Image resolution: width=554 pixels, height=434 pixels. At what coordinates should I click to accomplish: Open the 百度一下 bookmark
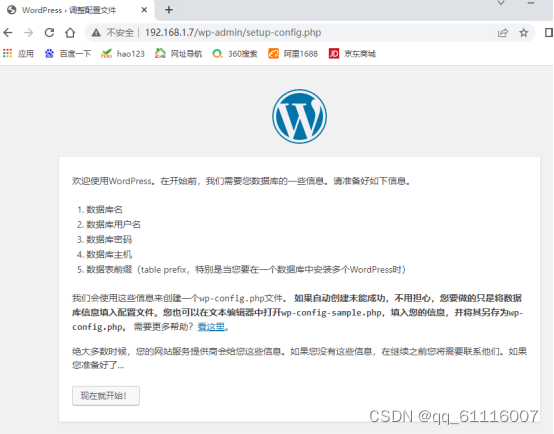[x=68, y=54]
